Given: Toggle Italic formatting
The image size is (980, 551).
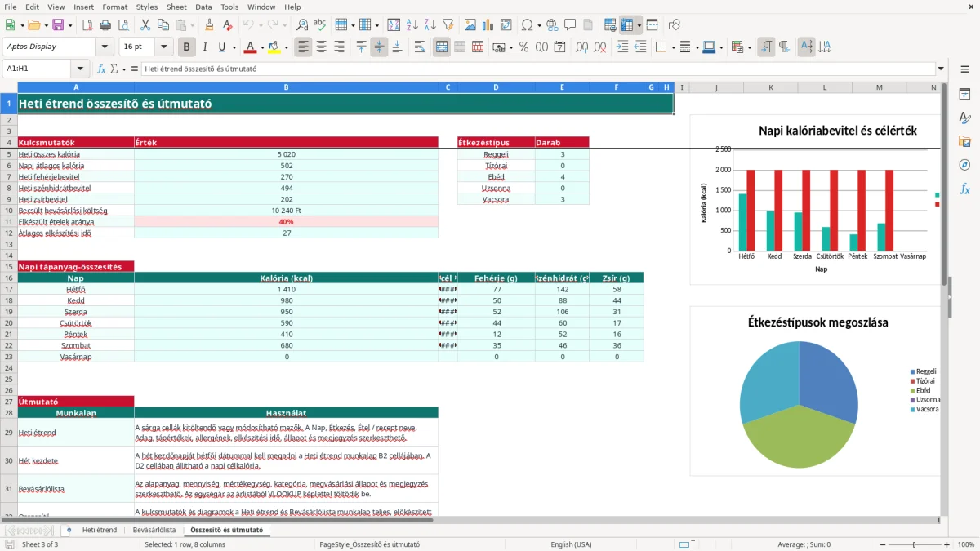Looking at the screenshot, I should click(x=204, y=47).
